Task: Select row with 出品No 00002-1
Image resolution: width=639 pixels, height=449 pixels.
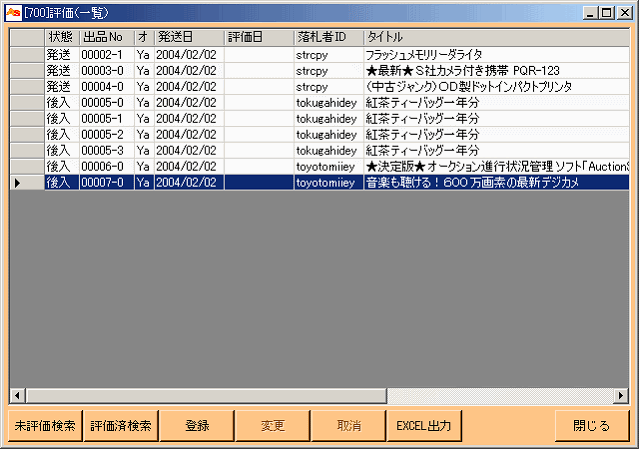Action: click(x=320, y=55)
